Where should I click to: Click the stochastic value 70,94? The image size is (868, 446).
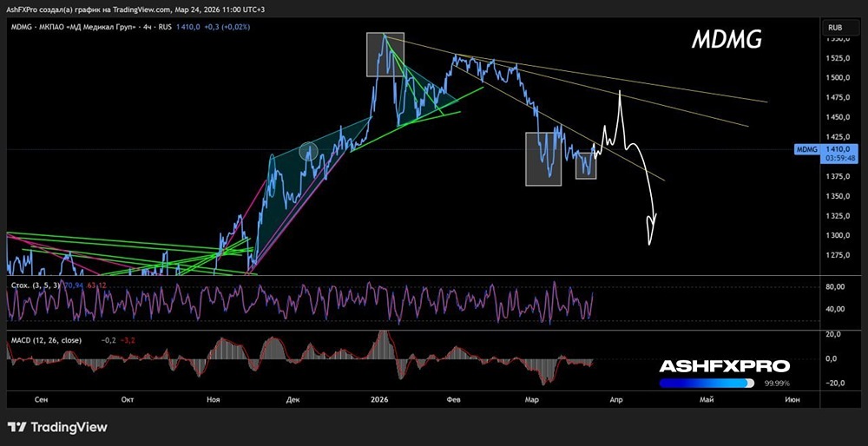(x=74, y=285)
